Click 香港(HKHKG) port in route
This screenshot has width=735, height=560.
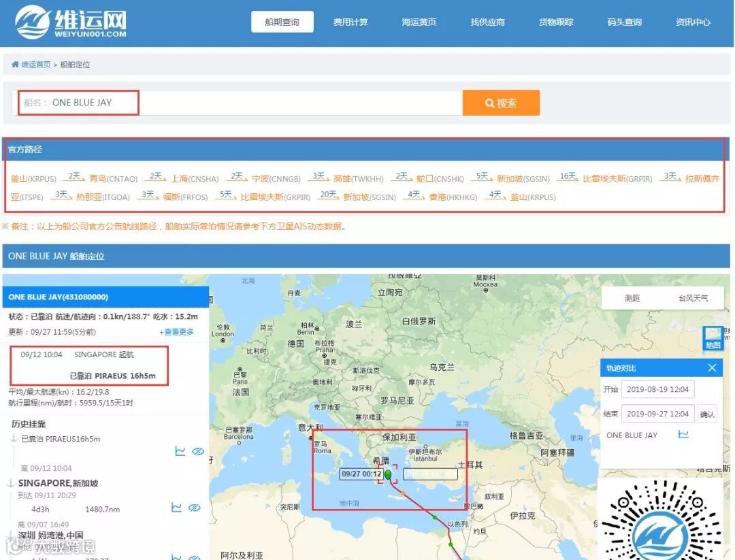[453, 197]
